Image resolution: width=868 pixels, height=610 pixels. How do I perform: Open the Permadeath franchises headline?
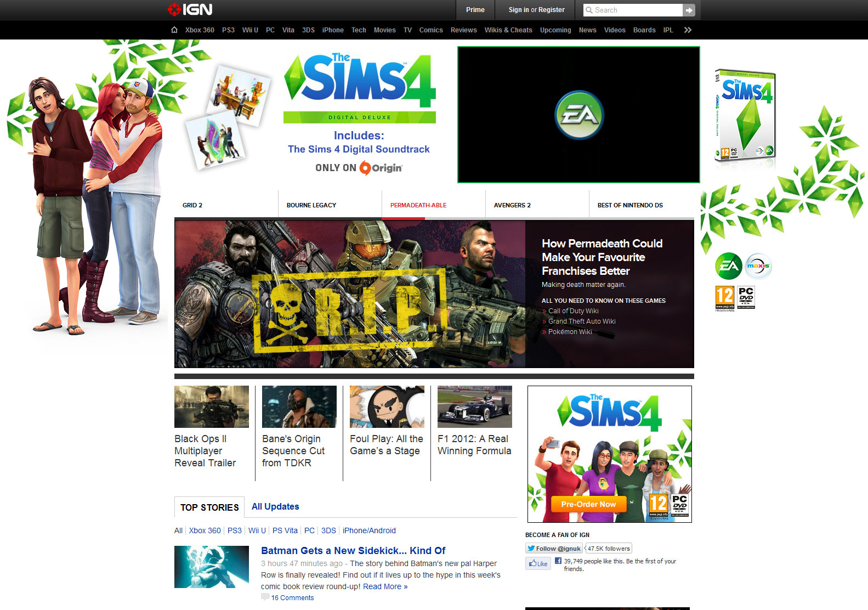pos(602,257)
